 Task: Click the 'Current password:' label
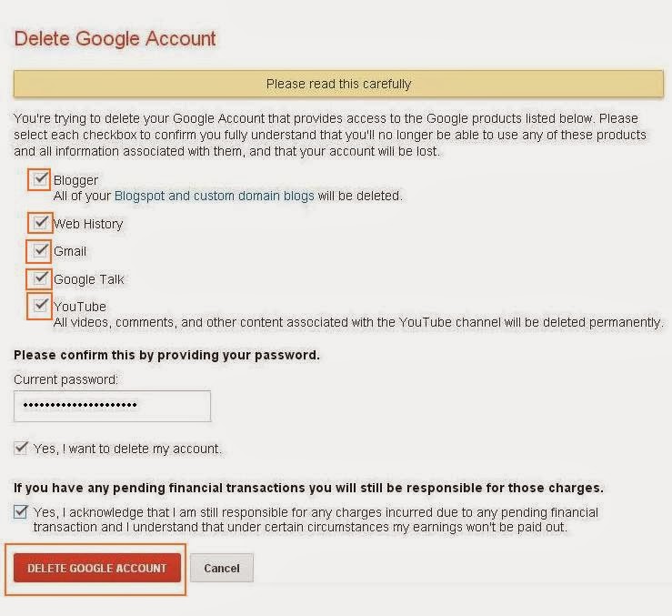pos(65,379)
